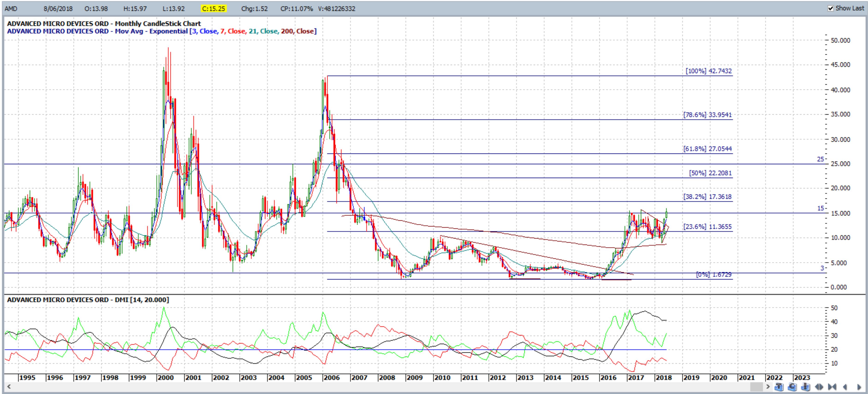This screenshot has height=394, width=868.
Task: Click the horizontal scrollbar thumb
Action: [x=756, y=387]
